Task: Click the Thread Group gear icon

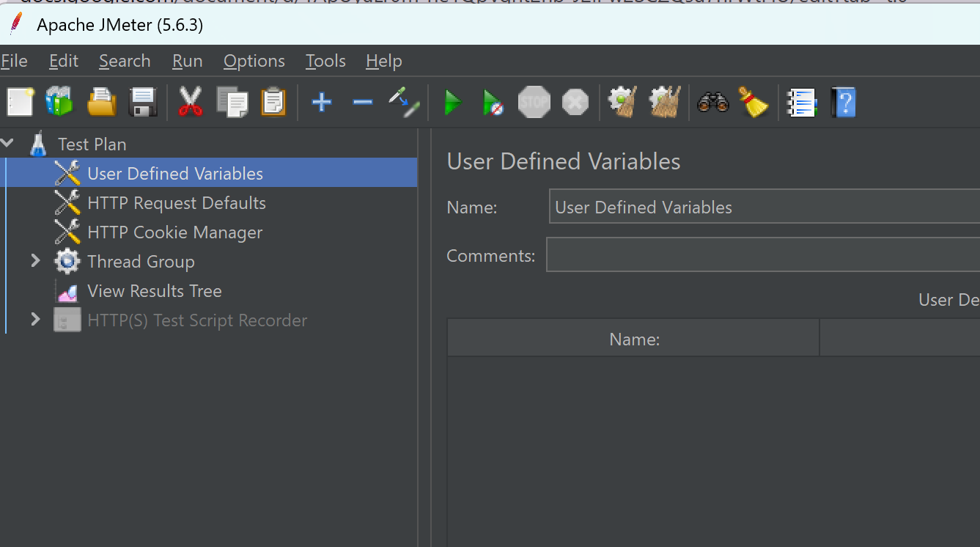Action: tap(67, 261)
